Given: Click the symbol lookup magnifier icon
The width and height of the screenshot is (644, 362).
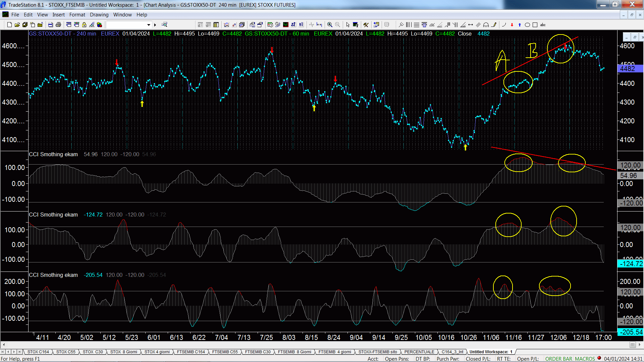Looking at the screenshot, I should [x=164, y=24].
